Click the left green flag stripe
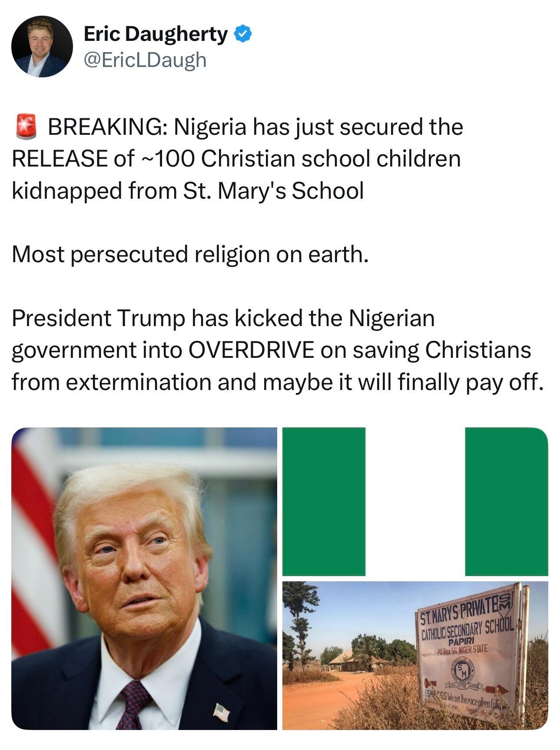 (324, 502)
